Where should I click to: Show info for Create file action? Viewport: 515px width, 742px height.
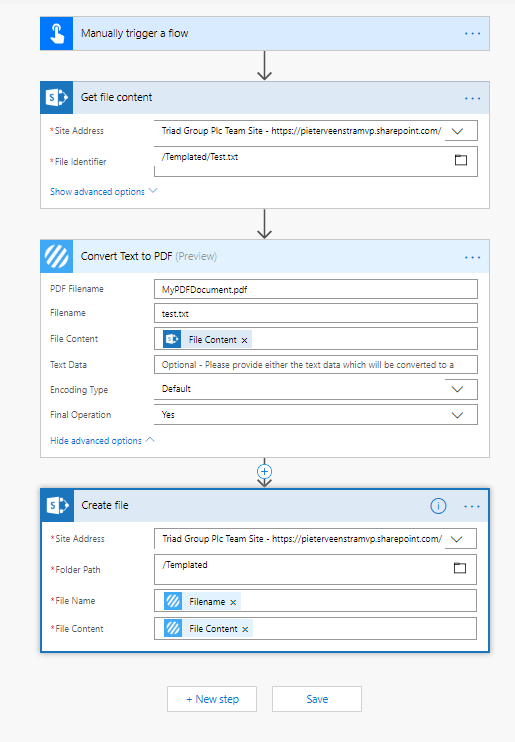438,506
